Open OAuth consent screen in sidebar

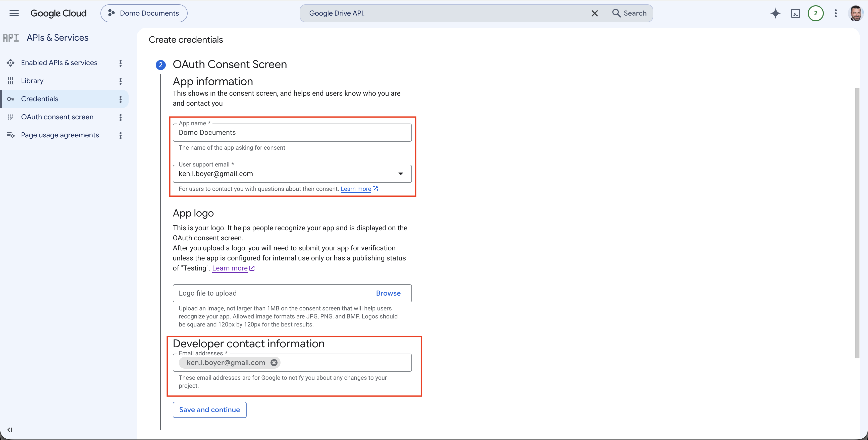(57, 117)
